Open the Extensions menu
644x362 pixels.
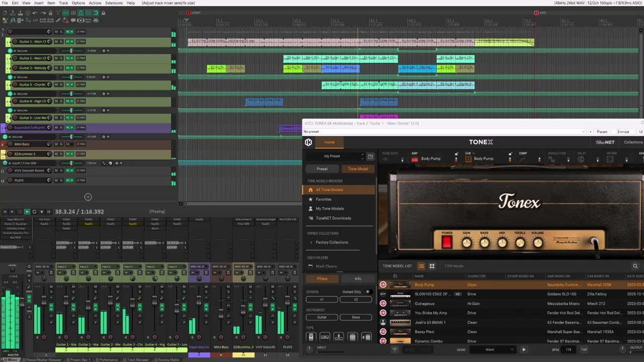(x=114, y=3)
